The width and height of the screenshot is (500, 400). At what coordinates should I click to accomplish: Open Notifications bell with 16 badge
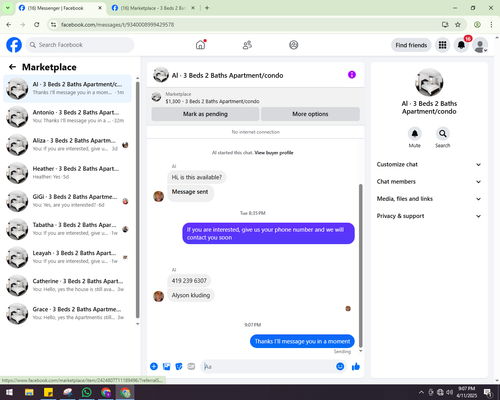pos(461,45)
